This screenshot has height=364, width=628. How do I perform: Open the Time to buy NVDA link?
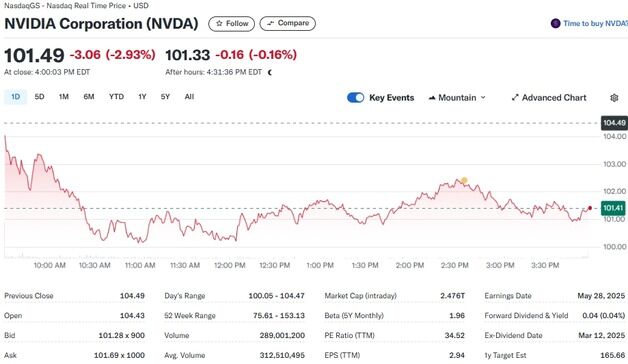click(x=595, y=24)
